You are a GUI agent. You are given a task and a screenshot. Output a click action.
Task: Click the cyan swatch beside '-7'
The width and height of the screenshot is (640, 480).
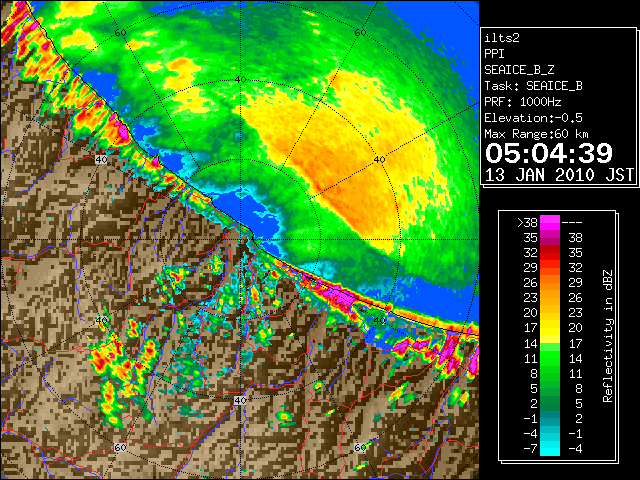[550, 449]
